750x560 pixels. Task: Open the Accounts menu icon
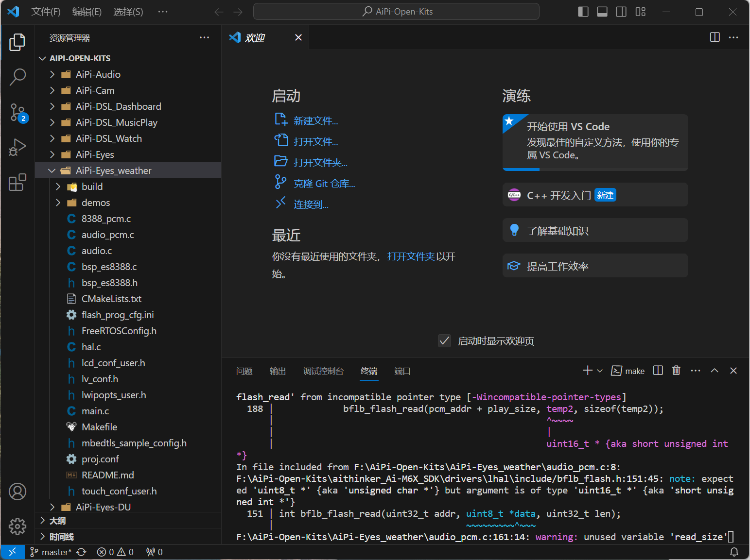(17, 492)
